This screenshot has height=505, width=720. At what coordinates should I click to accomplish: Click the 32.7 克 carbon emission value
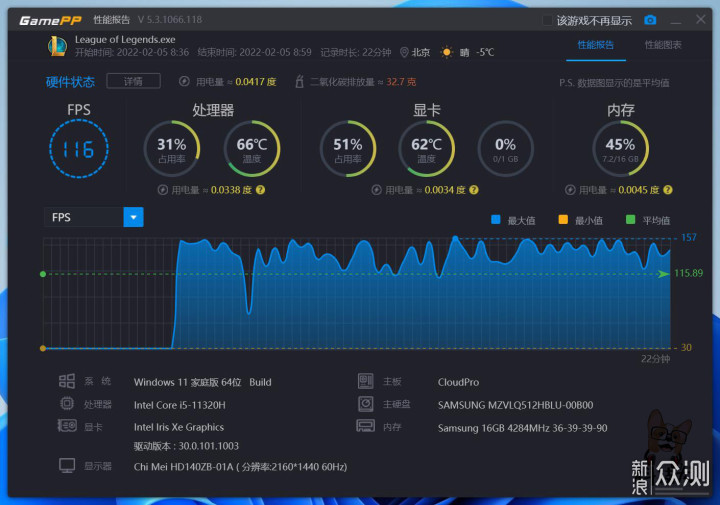click(401, 82)
